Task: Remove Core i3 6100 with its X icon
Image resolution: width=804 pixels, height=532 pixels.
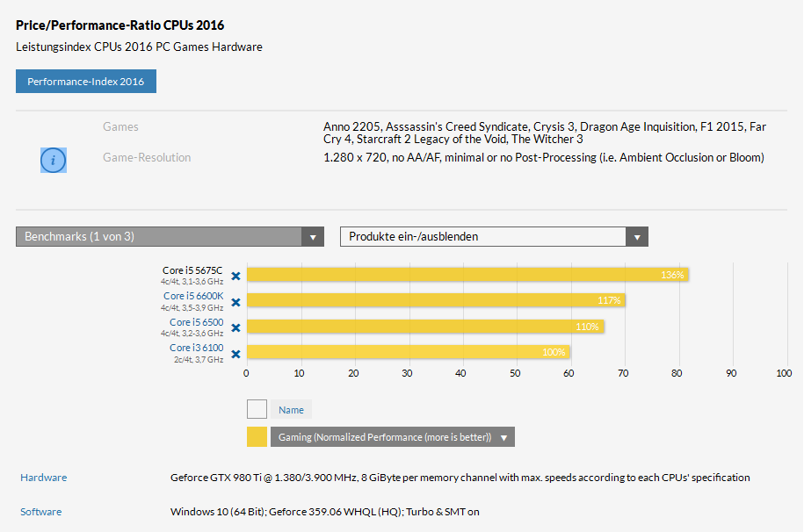Action: pyautogui.click(x=235, y=354)
